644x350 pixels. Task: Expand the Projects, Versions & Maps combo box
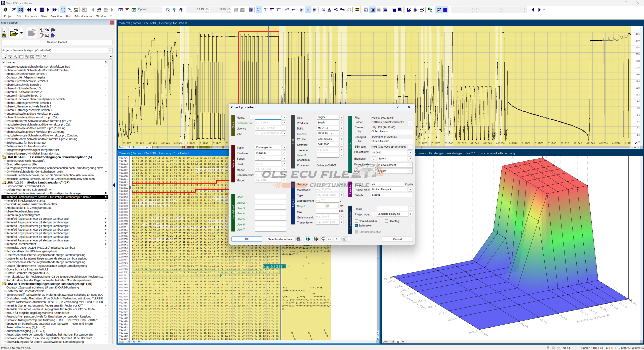(x=110, y=50)
